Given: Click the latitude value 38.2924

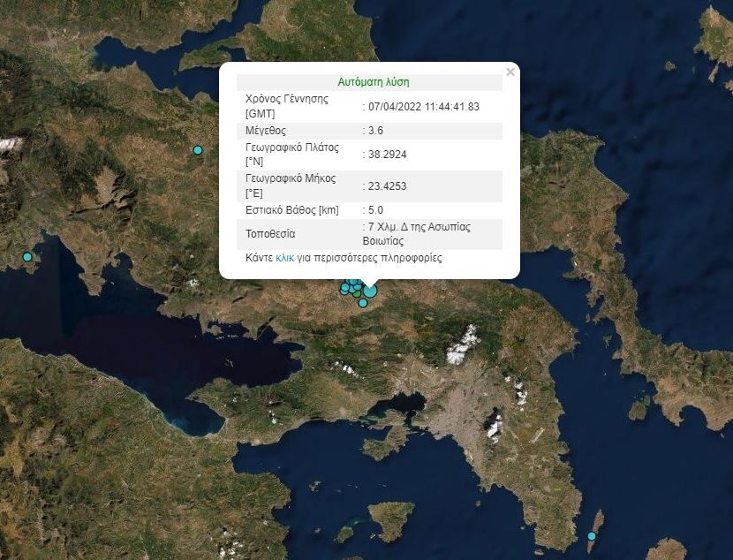Looking at the screenshot, I should tap(387, 155).
